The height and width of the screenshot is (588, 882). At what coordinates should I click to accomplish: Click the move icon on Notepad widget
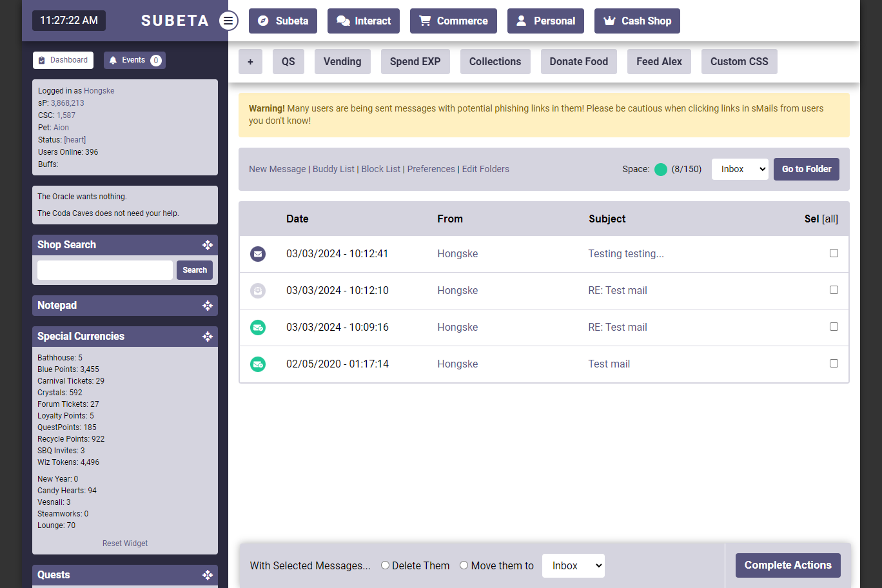click(x=208, y=306)
